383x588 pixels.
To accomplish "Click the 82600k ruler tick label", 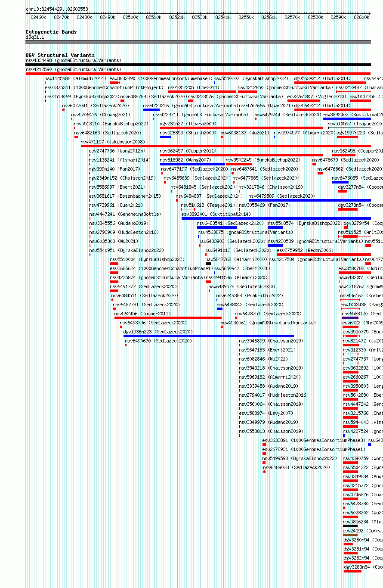I will (361, 17).
